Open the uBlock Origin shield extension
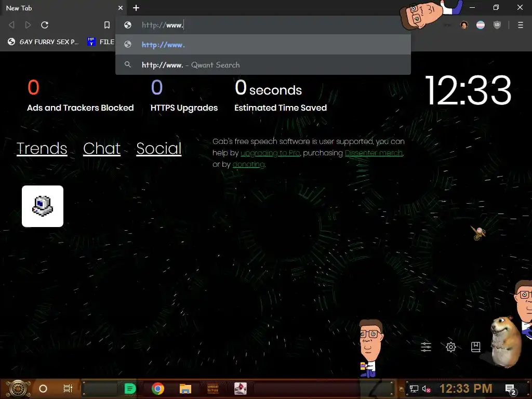The width and height of the screenshot is (532, 399). pos(497,25)
